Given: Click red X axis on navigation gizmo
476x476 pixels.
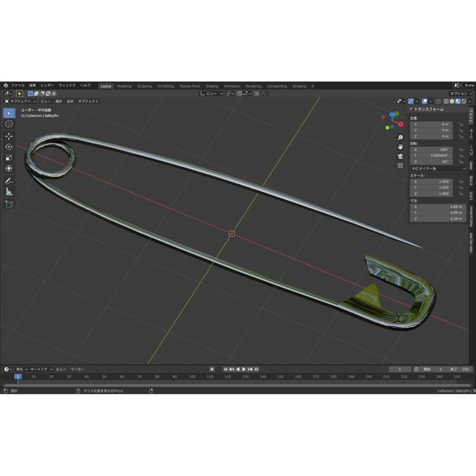Looking at the screenshot, I should click(x=401, y=124).
